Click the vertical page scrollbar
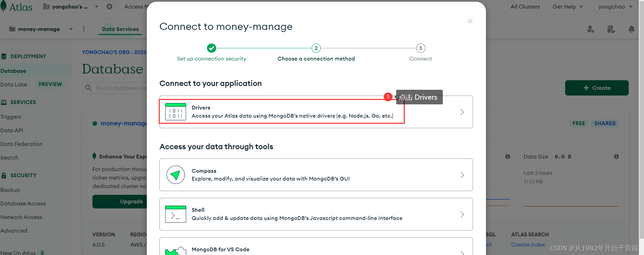 pos(641,119)
